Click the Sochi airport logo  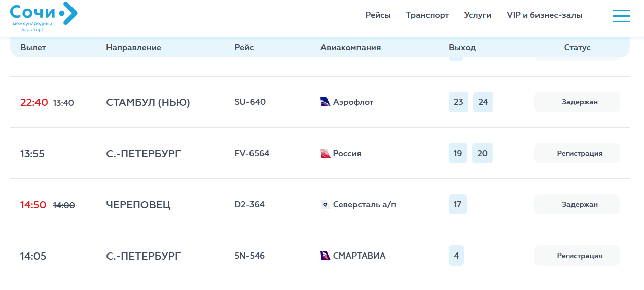coord(44,17)
